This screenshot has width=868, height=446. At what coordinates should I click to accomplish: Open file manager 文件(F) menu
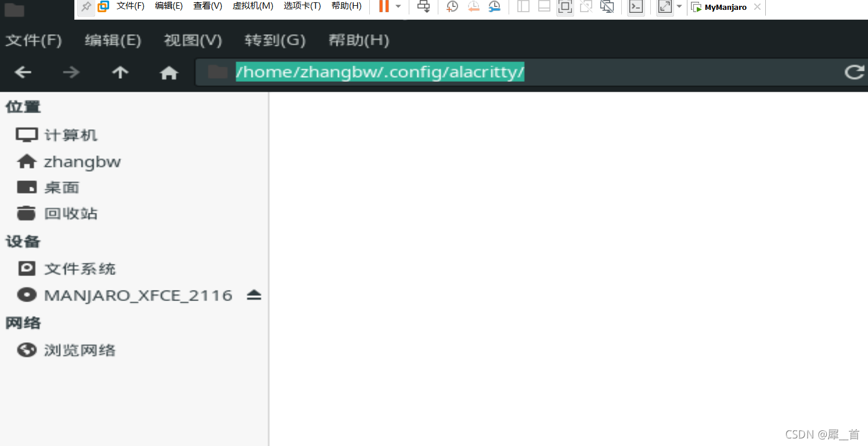pyautogui.click(x=34, y=40)
